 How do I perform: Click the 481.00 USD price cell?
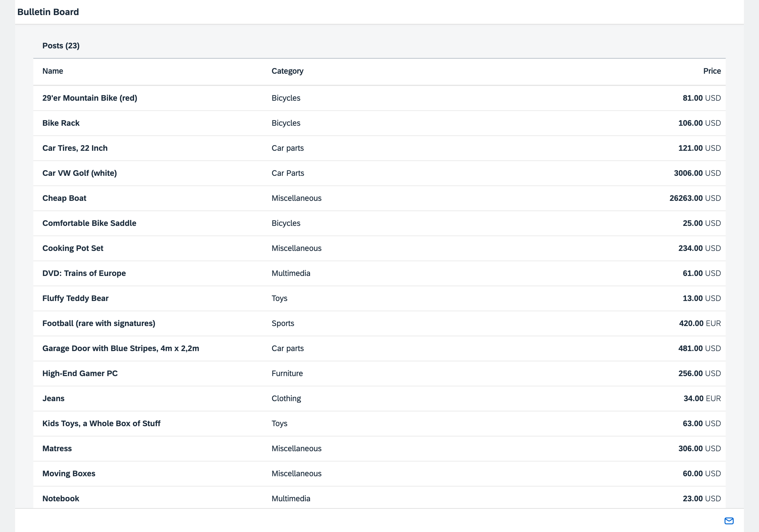[x=699, y=349]
